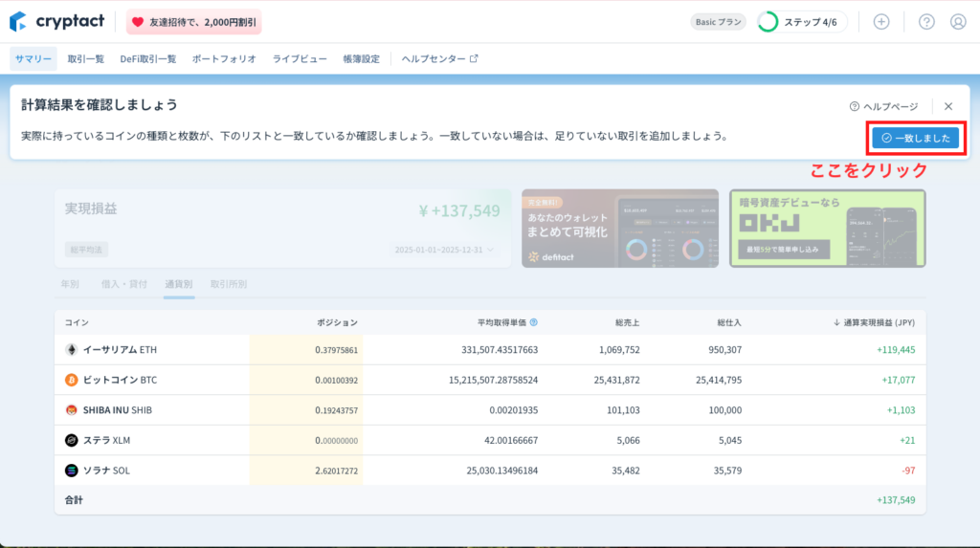This screenshot has width=980, height=548.
Task: Click info icon beside 平均取得単価 header
Action: [533, 322]
